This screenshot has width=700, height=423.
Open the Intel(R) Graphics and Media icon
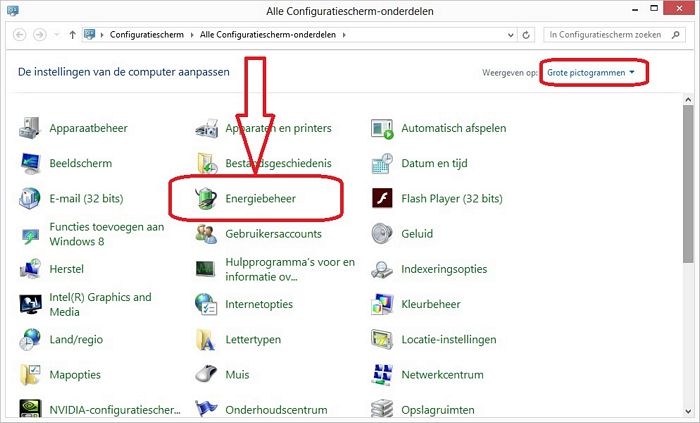point(30,304)
